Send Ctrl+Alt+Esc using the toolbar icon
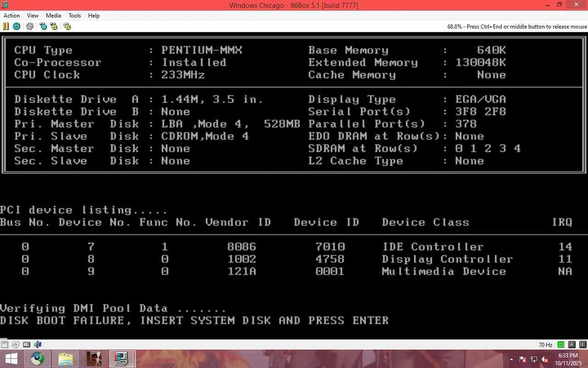 (54, 26)
